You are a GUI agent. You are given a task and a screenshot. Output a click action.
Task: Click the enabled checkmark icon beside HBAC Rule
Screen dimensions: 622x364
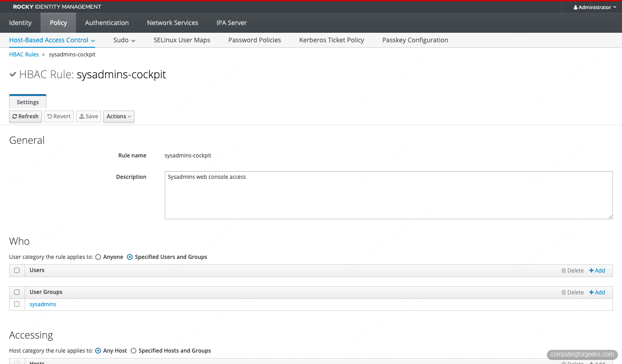coord(13,75)
